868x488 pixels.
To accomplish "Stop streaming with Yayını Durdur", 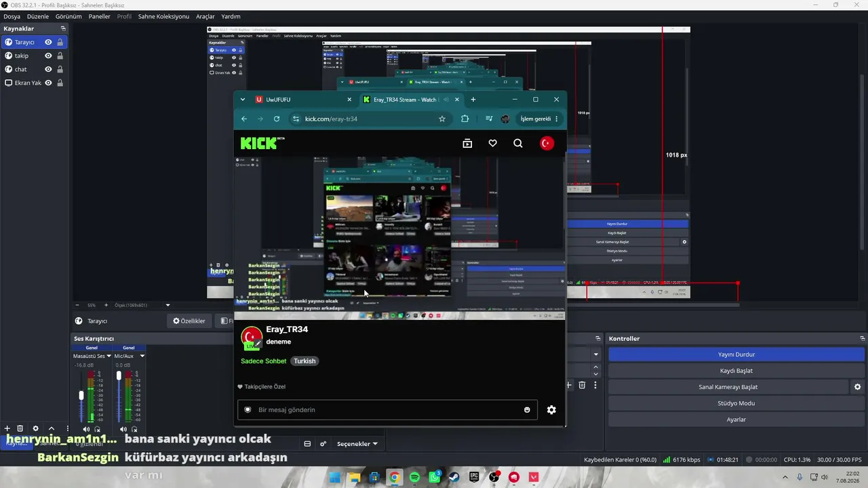I will click(x=736, y=354).
